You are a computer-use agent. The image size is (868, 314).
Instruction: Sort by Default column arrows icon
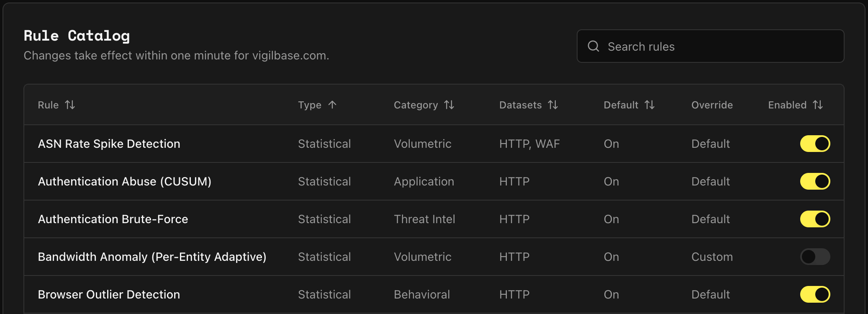(650, 105)
